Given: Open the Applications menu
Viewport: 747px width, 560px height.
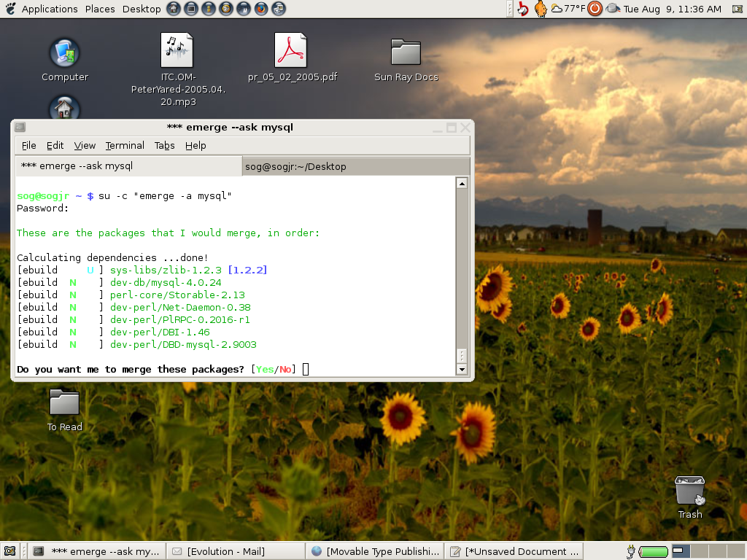Looking at the screenshot, I should pyautogui.click(x=50, y=9).
